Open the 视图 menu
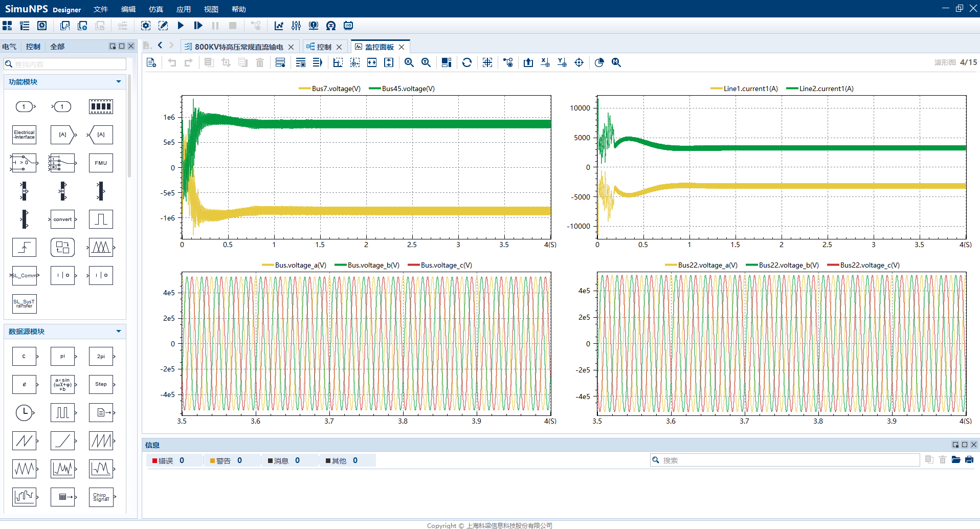Screen dimensions: 980x529 (x=211, y=9)
